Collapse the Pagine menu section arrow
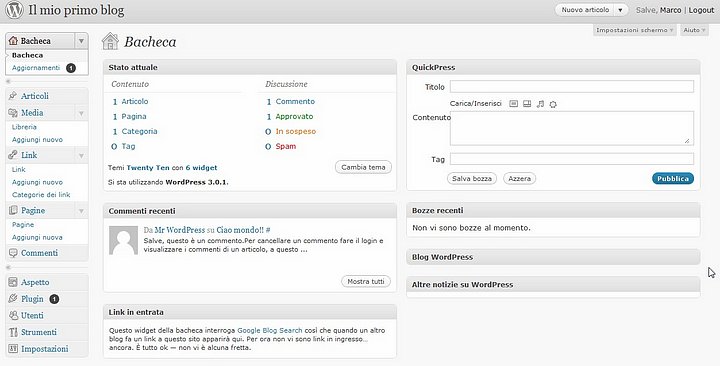720x366 pixels. coord(81,211)
